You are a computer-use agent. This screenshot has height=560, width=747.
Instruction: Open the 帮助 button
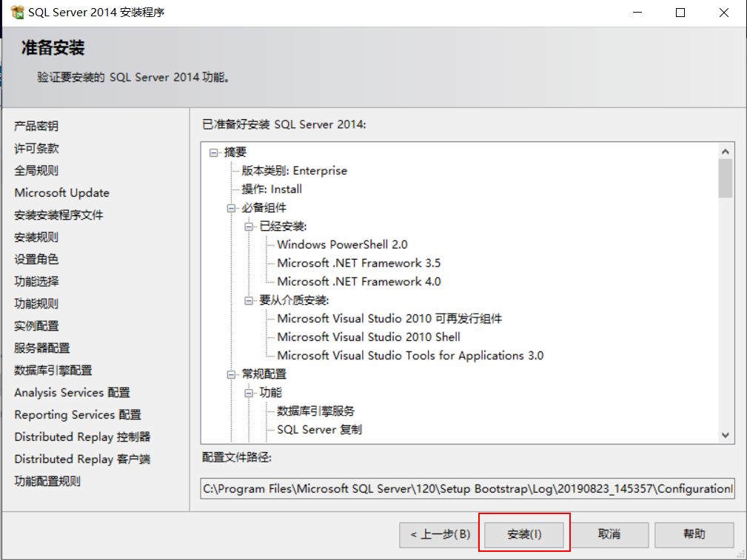[694, 533]
